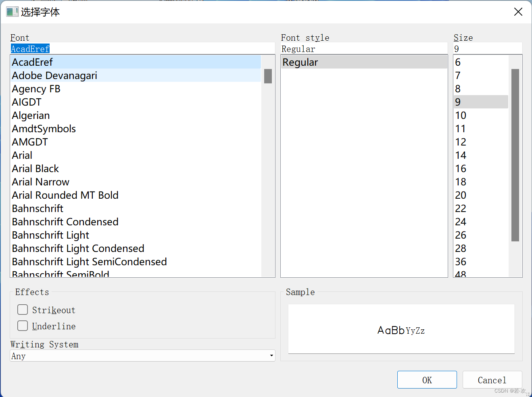The image size is (532, 397).
Task: Choose font size 9 in list
Action: coord(481,102)
